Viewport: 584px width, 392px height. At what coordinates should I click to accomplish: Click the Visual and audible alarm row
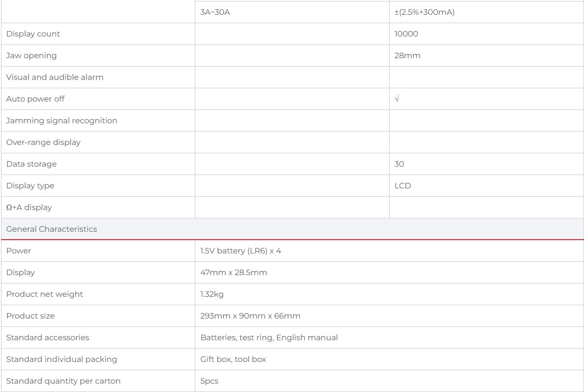292,77
